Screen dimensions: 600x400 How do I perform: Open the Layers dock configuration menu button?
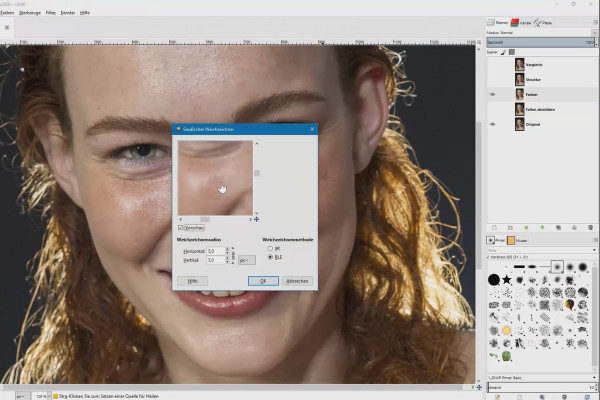coord(595,23)
